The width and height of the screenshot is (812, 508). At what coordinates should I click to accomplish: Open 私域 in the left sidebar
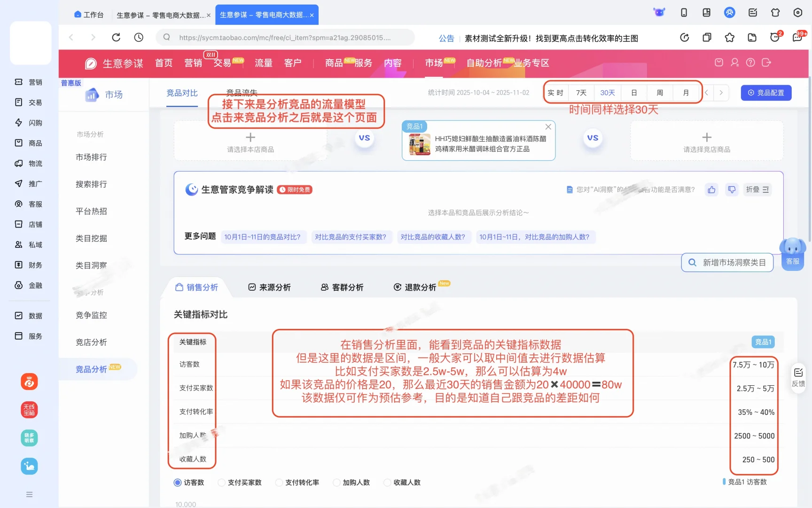29,245
